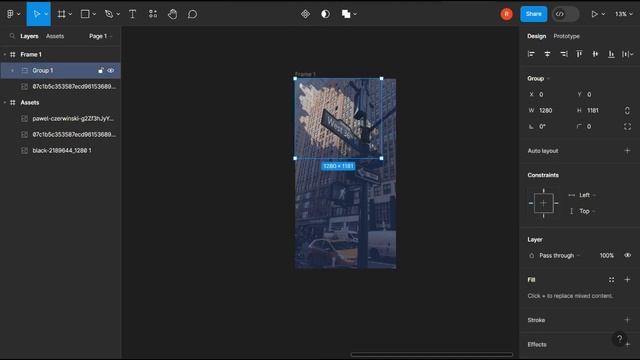Screen dimensions: 640x360
Task: Switch to the Assets tab
Action: point(55,36)
